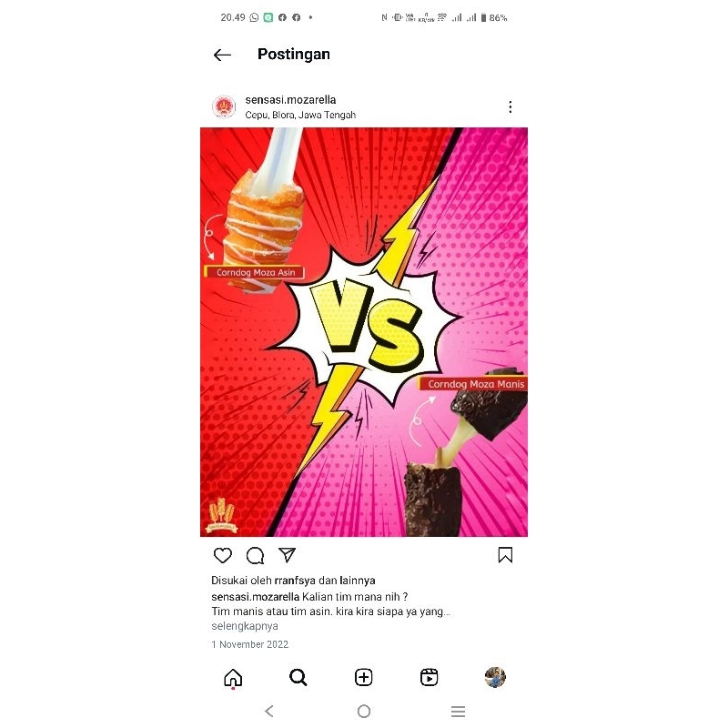This screenshot has height=728, width=728.
Task: Tap the VS corndog post image
Action: tap(364, 332)
